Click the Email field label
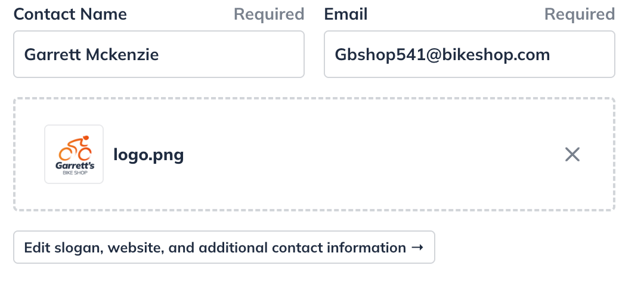The image size is (644, 287). pos(346,14)
